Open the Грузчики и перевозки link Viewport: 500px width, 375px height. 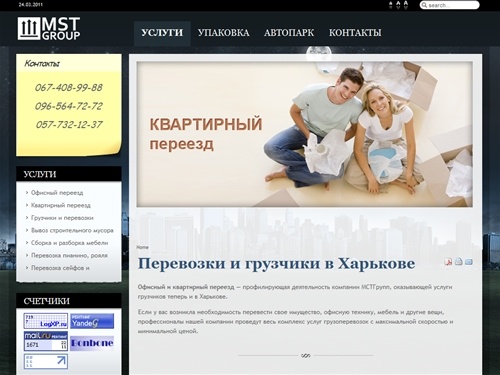62,218
